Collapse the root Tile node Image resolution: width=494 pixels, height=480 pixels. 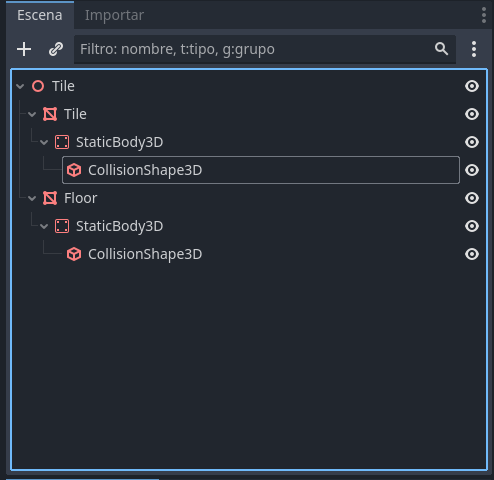[x=20, y=86]
